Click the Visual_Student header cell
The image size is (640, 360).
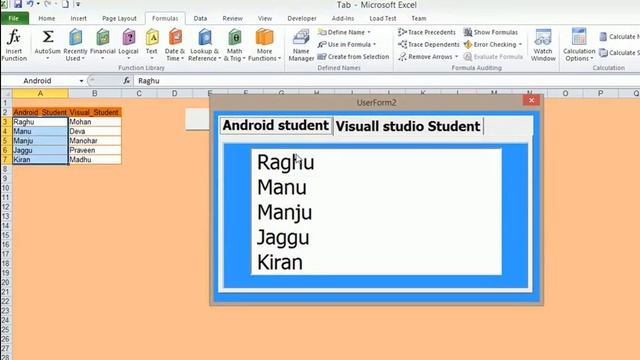(95, 112)
